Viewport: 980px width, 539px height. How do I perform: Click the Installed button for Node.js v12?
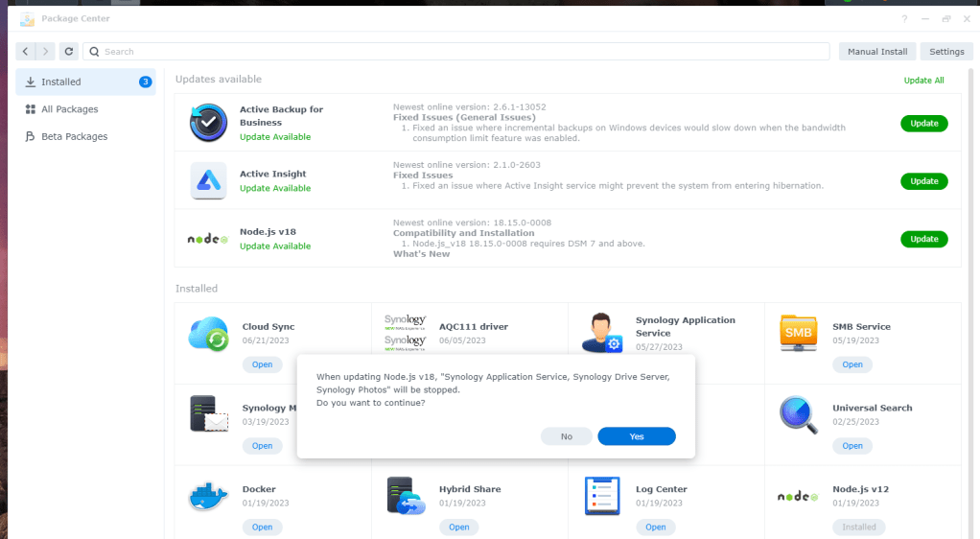(859, 527)
